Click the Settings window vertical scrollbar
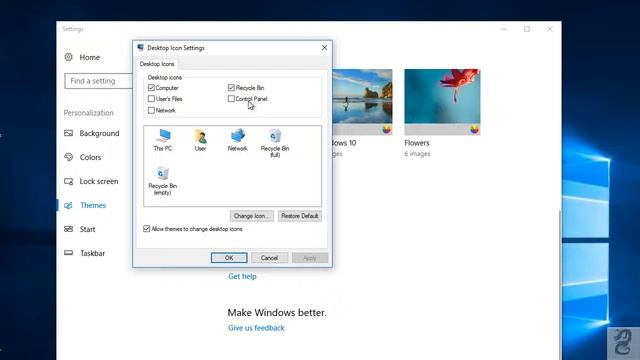640x360 pixels. [x=560, y=286]
